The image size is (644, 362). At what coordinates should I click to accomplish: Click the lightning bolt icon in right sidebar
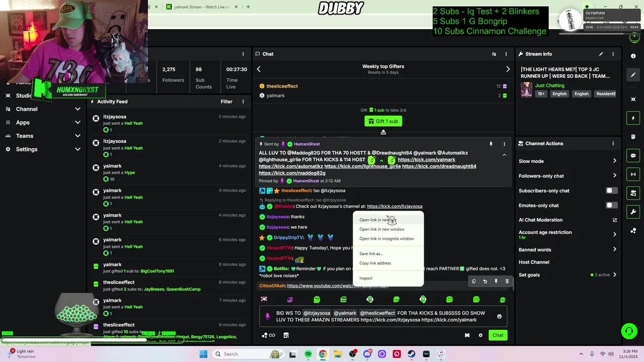click(x=633, y=118)
